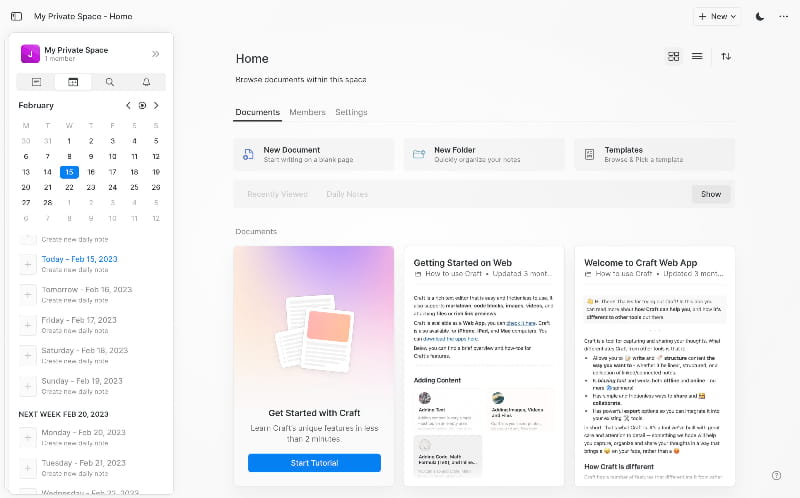The width and height of the screenshot is (800, 498).
Task: Click the New Folder icon
Action: [x=419, y=154]
